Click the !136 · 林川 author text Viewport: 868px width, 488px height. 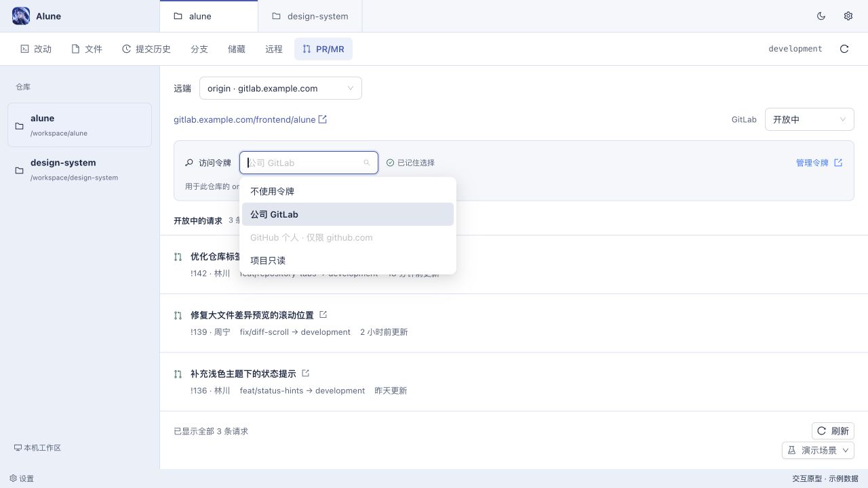[210, 390]
